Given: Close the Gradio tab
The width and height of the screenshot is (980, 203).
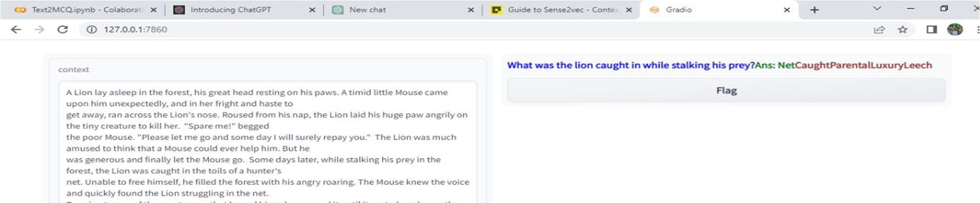Looking at the screenshot, I should [787, 10].
